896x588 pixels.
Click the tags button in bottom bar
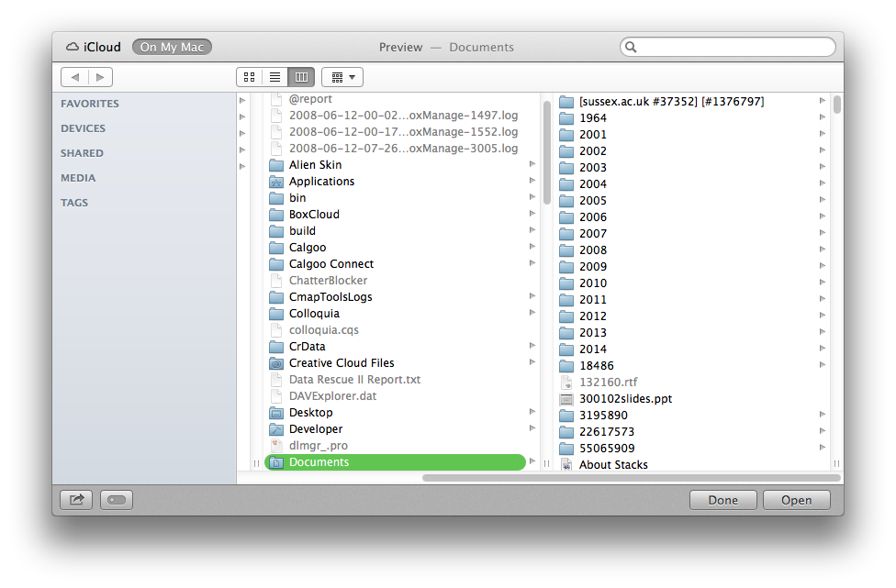[x=117, y=500]
